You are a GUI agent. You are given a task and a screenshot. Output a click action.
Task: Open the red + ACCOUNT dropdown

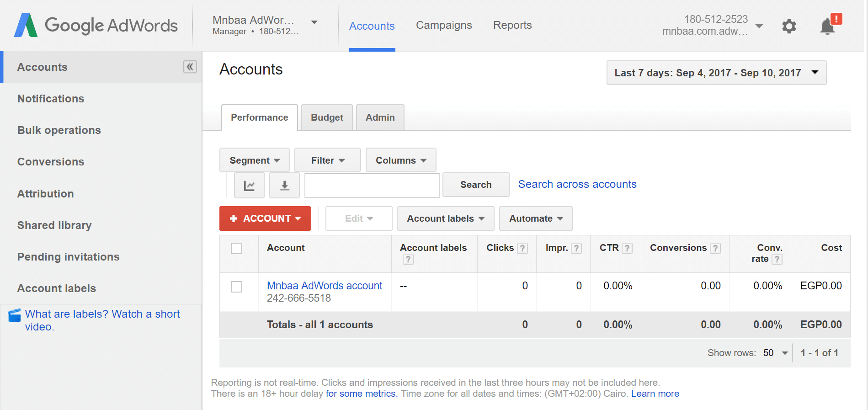pos(265,218)
